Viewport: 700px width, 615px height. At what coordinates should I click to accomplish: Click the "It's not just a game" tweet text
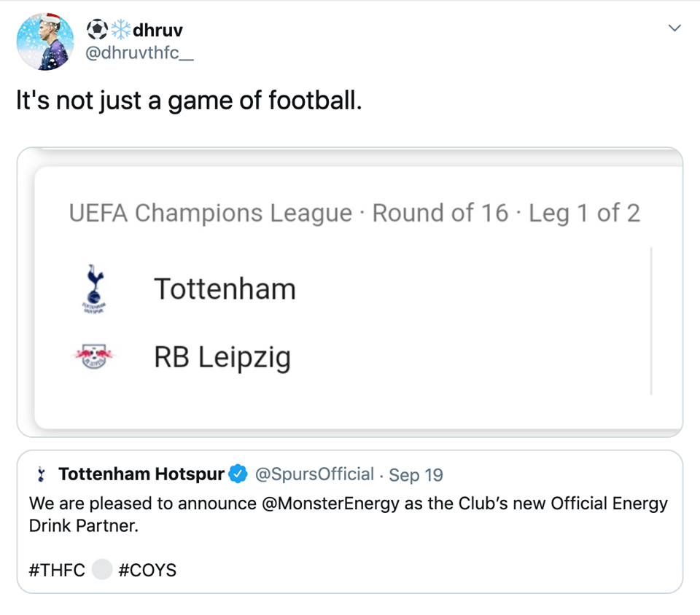189,101
